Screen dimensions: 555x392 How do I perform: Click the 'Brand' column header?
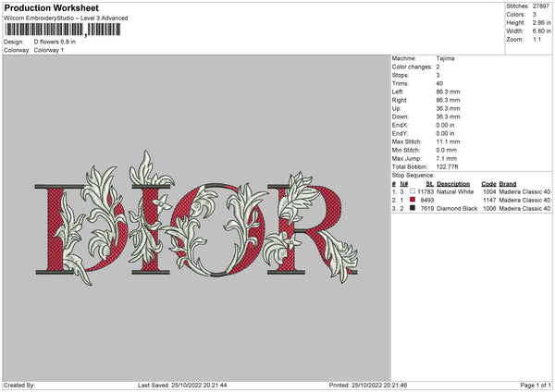(508, 184)
